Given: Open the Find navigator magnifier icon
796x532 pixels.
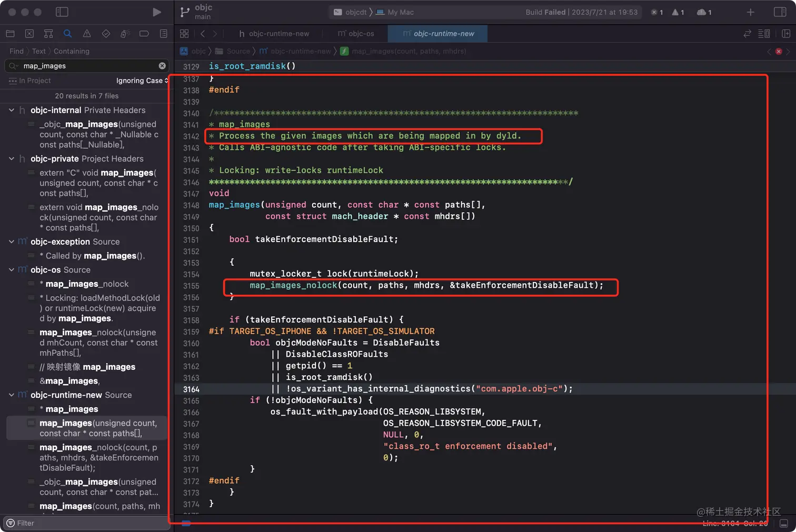Looking at the screenshot, I should (x=67, y=34).
